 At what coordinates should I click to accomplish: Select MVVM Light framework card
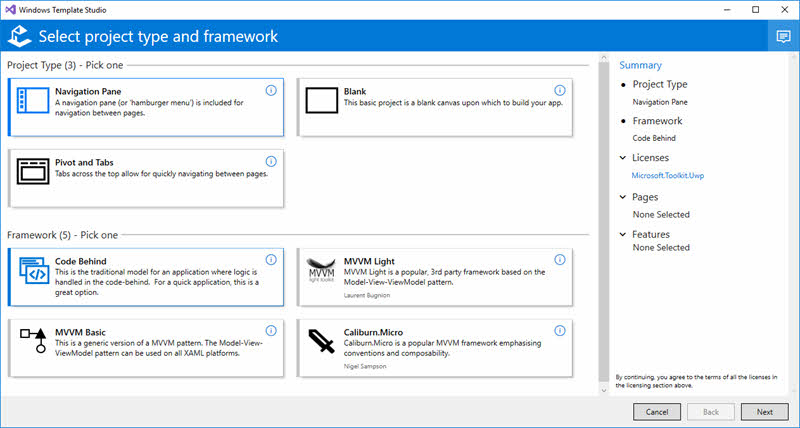[435, 277]
